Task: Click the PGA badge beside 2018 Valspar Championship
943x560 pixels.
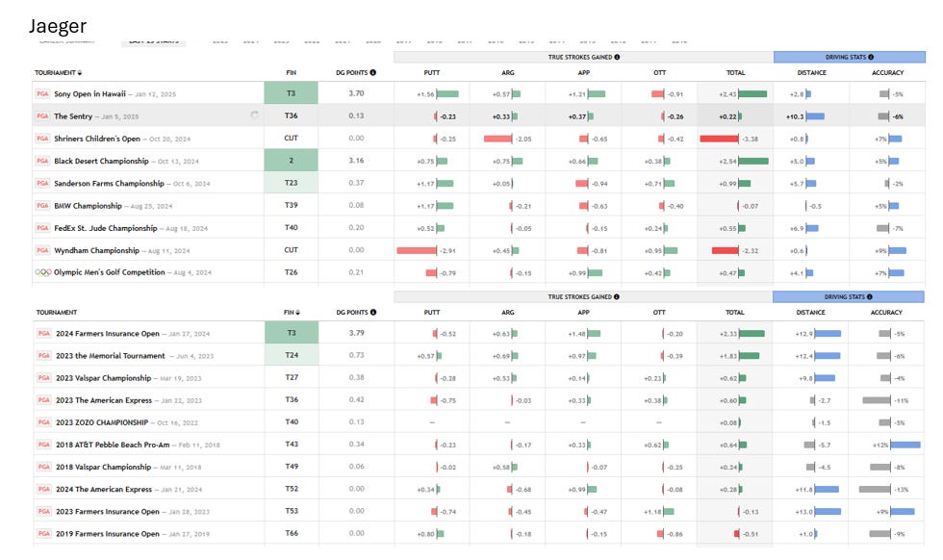Action: click(x=44, y=467)
